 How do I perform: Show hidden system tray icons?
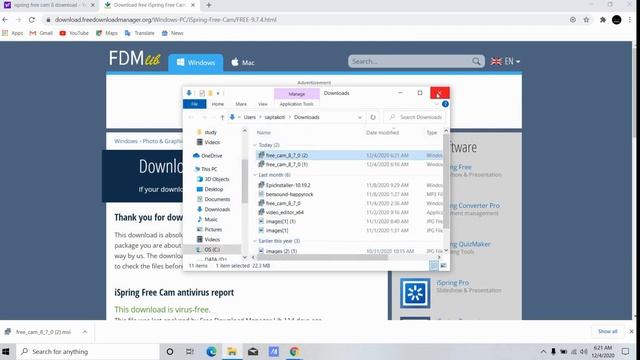[543, 351]
